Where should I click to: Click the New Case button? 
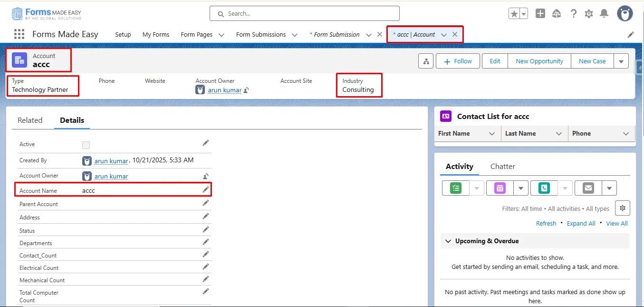(592, 61)
